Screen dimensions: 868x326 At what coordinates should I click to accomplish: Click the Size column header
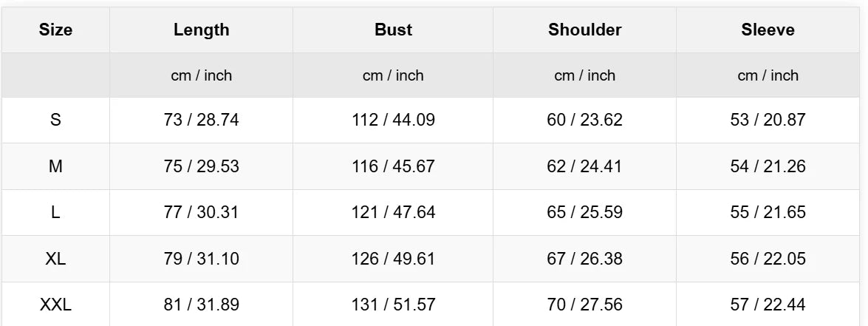(x=55, y=30)
